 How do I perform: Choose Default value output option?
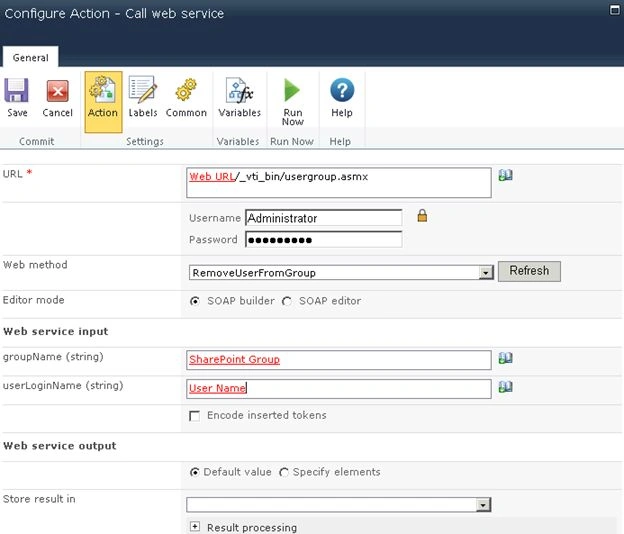195,472
